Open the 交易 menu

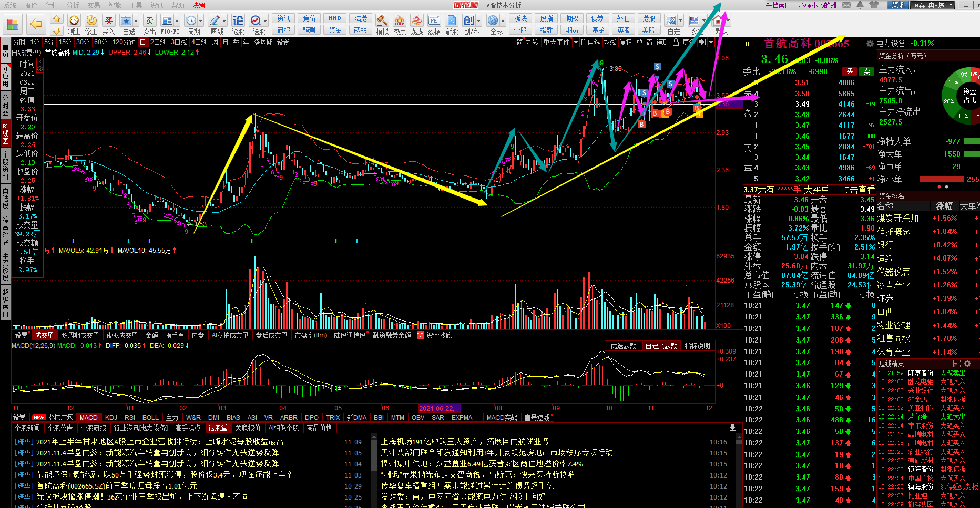94,5
